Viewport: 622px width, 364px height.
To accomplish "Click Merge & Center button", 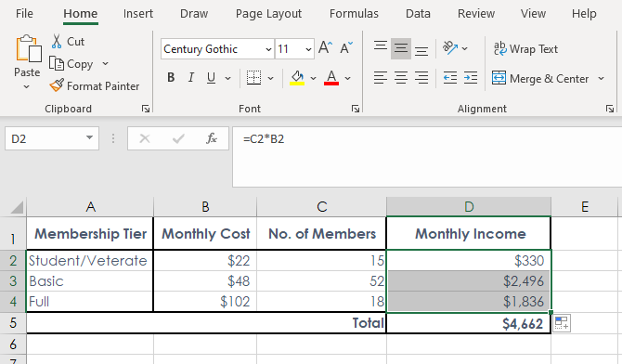I will coord(540,78).
